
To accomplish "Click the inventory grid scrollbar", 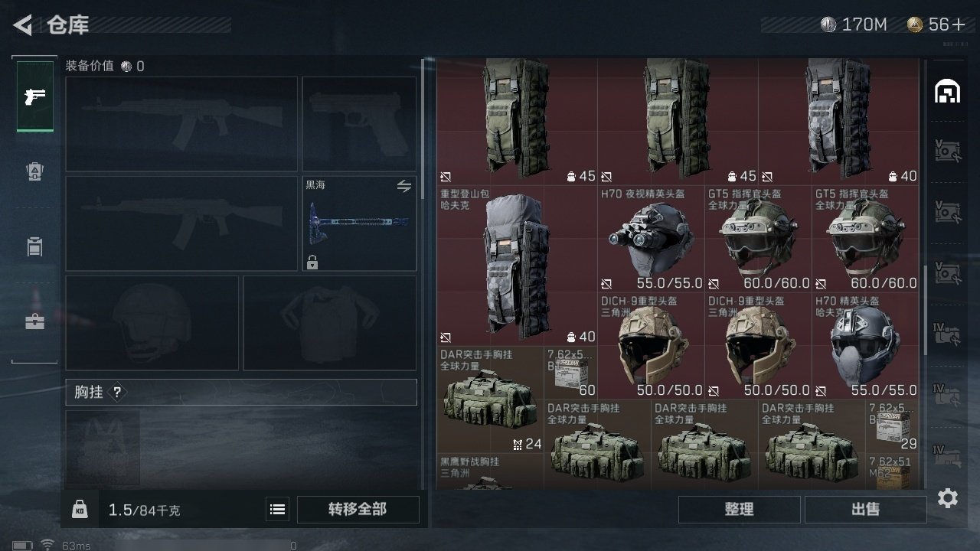I will (x=925, y=310).
